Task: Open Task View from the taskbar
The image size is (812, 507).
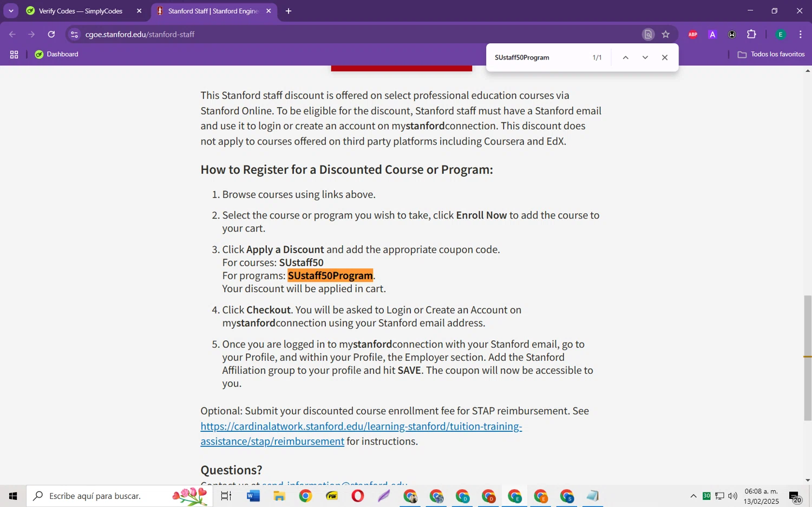Action: click(226, 496)
